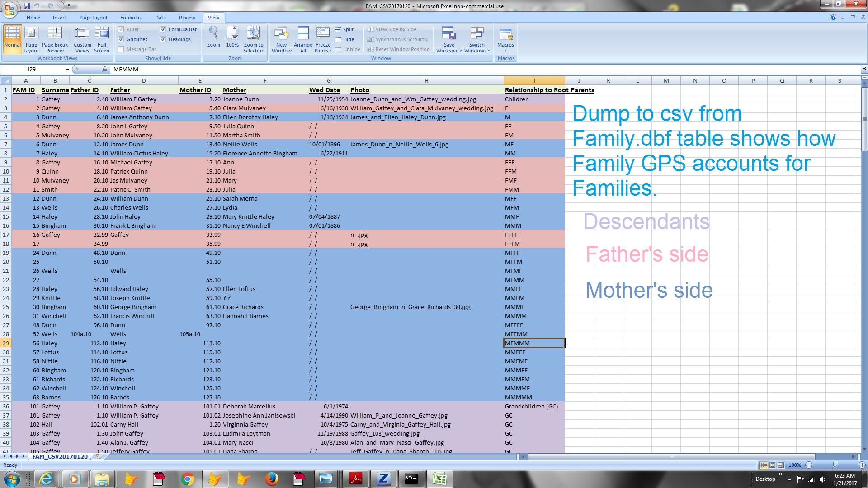The image size is (868, 488).
Task: Toggle the Ruler checkbox
Action: point(121,29)
